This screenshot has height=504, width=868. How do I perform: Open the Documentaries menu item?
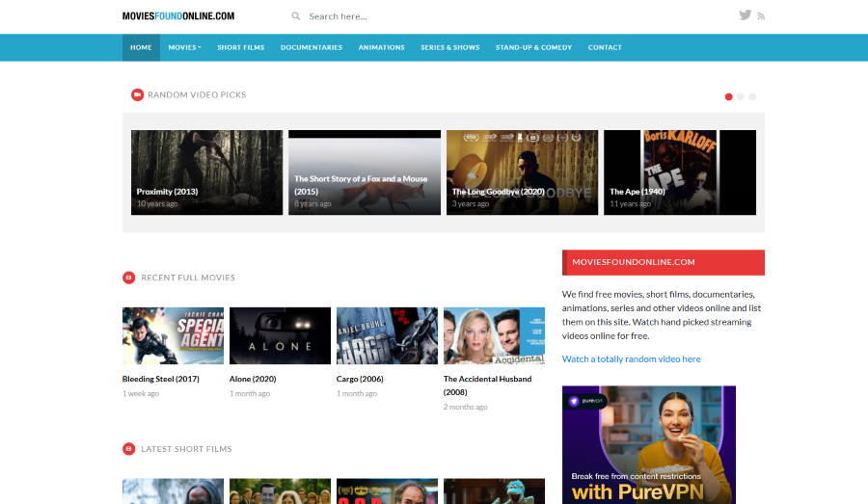(312, 47)
